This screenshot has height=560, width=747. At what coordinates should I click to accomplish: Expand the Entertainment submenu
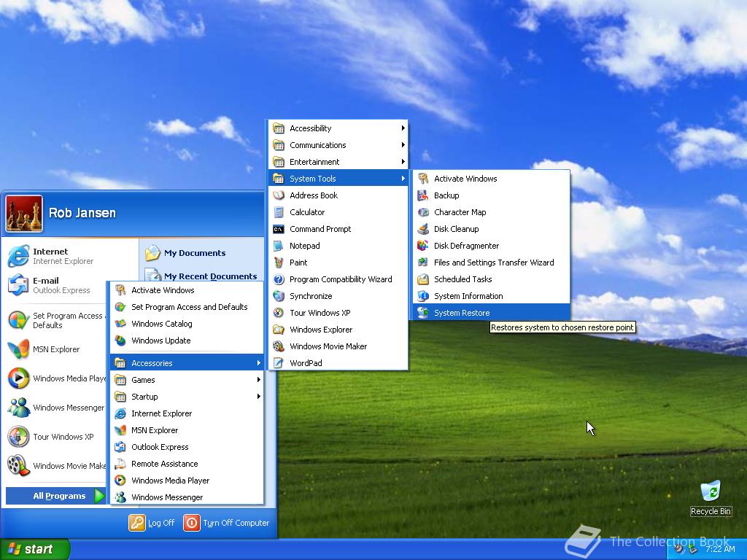click(338, 162)
